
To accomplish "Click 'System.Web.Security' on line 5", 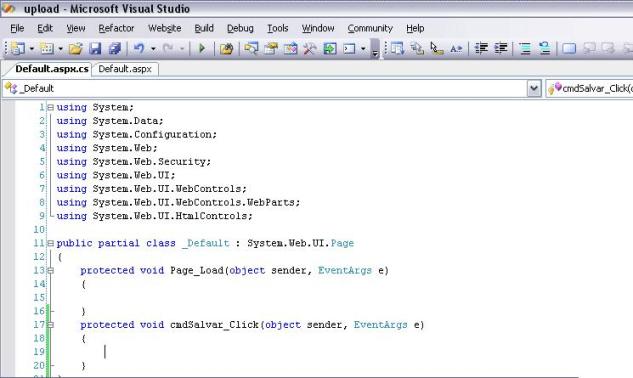I will tap(149, 162).
